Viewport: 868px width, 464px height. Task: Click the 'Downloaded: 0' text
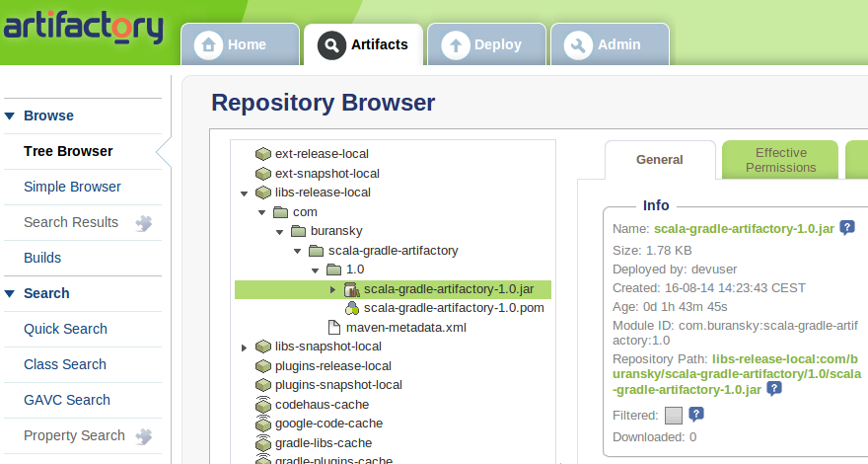tap(654, 436)
